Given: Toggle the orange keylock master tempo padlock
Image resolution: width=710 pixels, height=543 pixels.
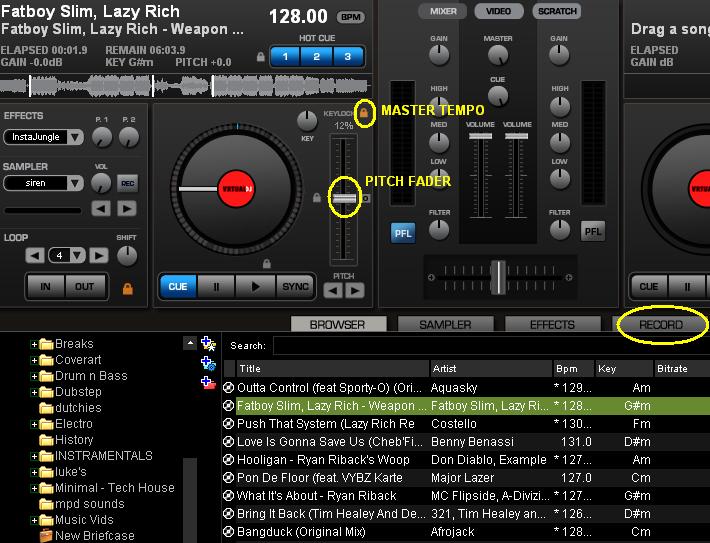Looking at the screenshot, I should click(364, 113).
